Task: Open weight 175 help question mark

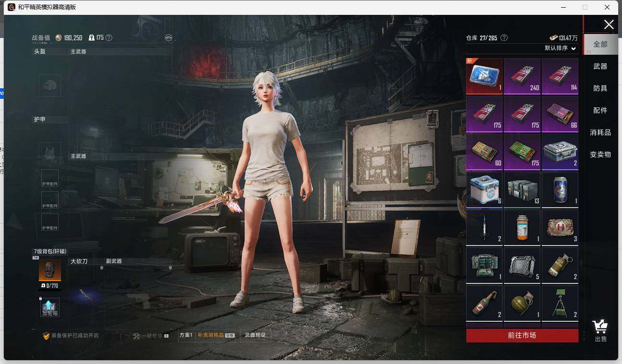Action: click(x=109, y=37)
